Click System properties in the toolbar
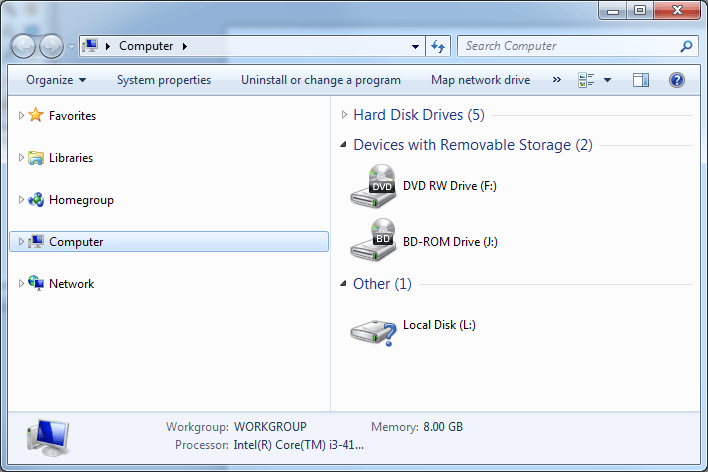Viewport: 708px width, 472px height. 164,80
